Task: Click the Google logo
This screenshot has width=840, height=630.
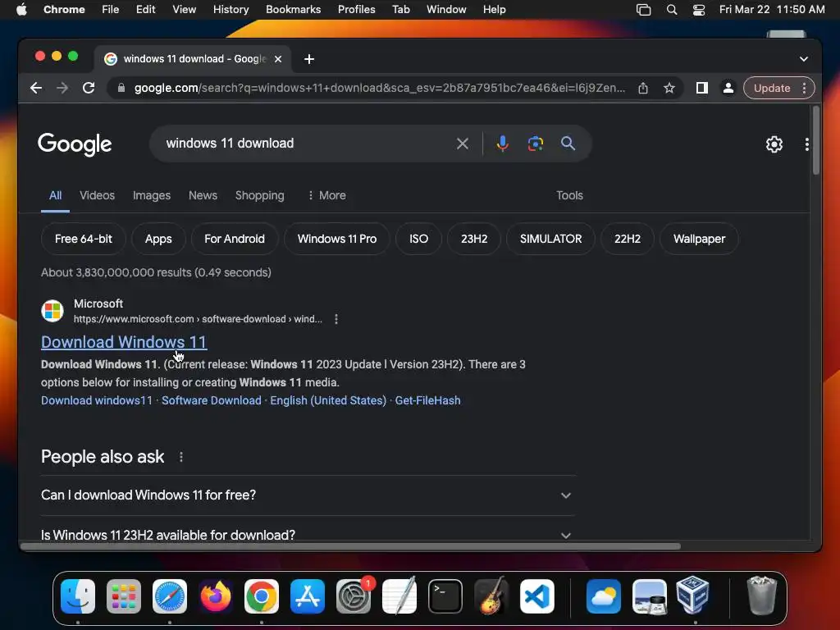Action: tap(75, 144)
